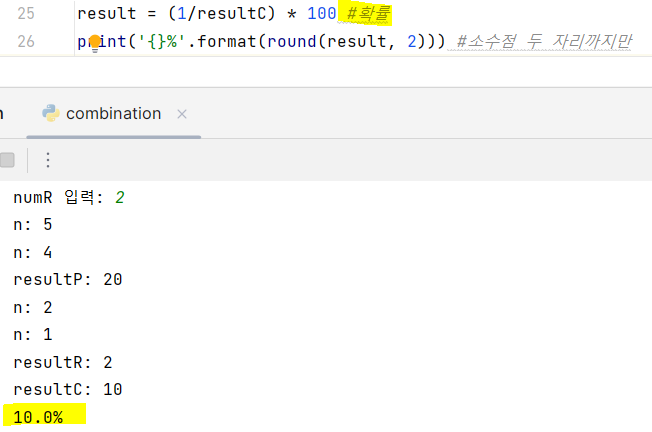Image resolution: width=652 pixels, height=432 pixels.
Task: Place cursor on resultC in line 25
Action: click(232, 13)
